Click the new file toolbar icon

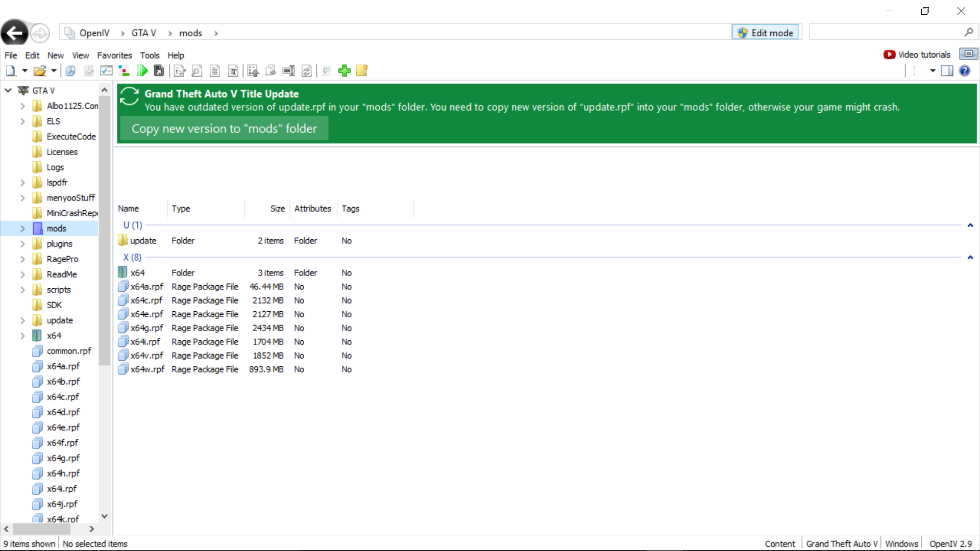pos(11,71)
